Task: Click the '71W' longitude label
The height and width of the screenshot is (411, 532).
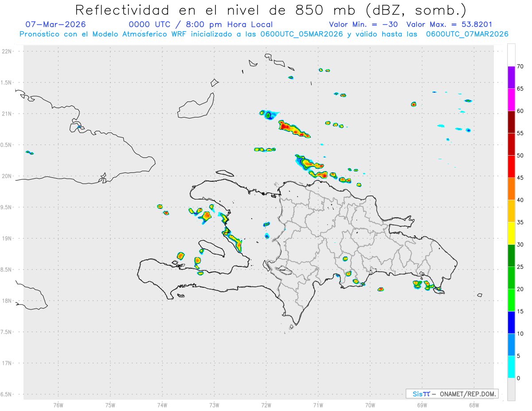Action: click(x=318, y=404)
